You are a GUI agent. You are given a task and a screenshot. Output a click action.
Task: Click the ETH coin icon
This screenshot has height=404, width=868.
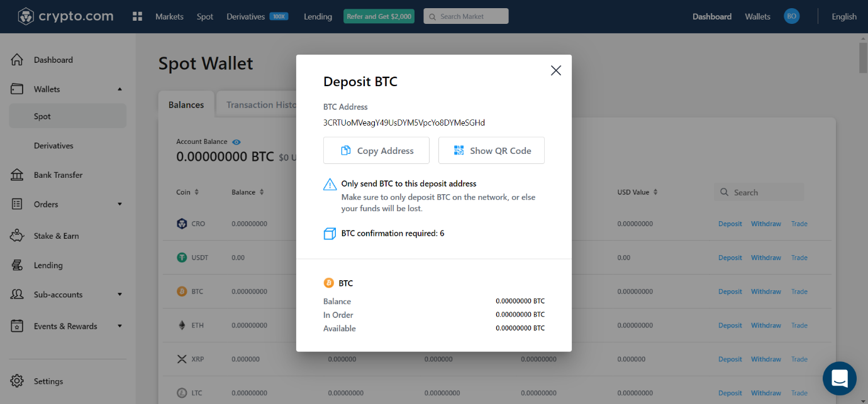coord(182,325)
